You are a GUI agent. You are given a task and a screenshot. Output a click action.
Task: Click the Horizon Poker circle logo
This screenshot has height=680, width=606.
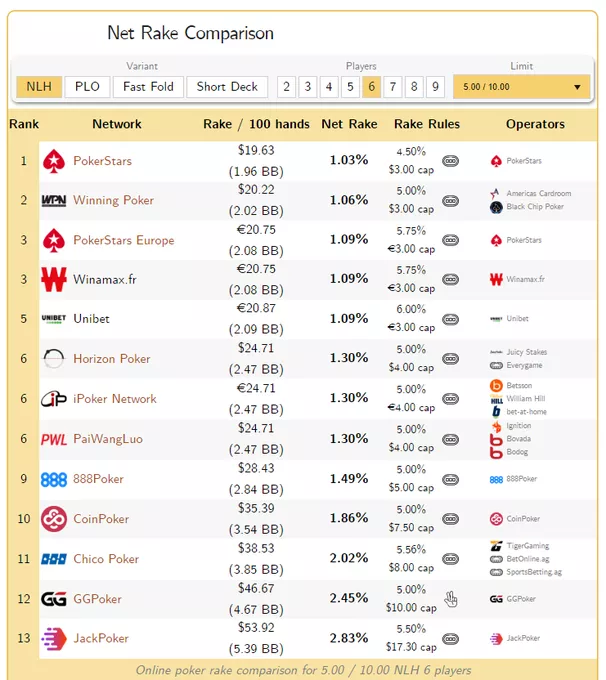click(54, 359)
